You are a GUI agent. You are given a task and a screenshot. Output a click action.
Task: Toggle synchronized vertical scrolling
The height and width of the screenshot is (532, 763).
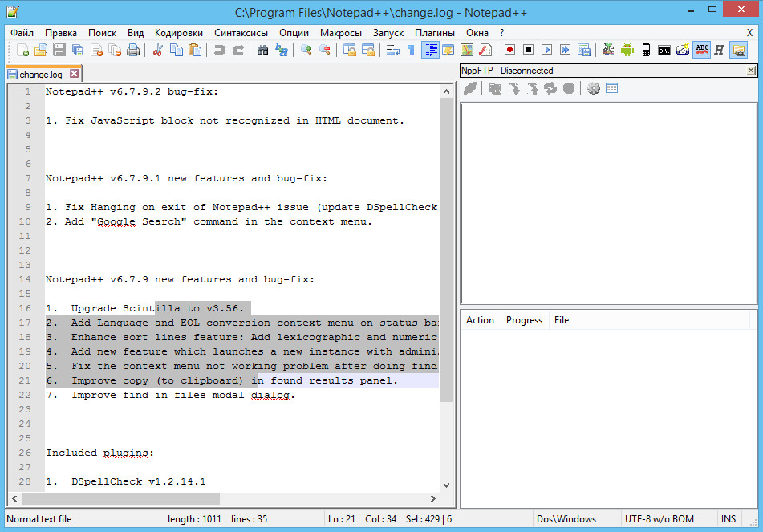(x=349, y=50)
